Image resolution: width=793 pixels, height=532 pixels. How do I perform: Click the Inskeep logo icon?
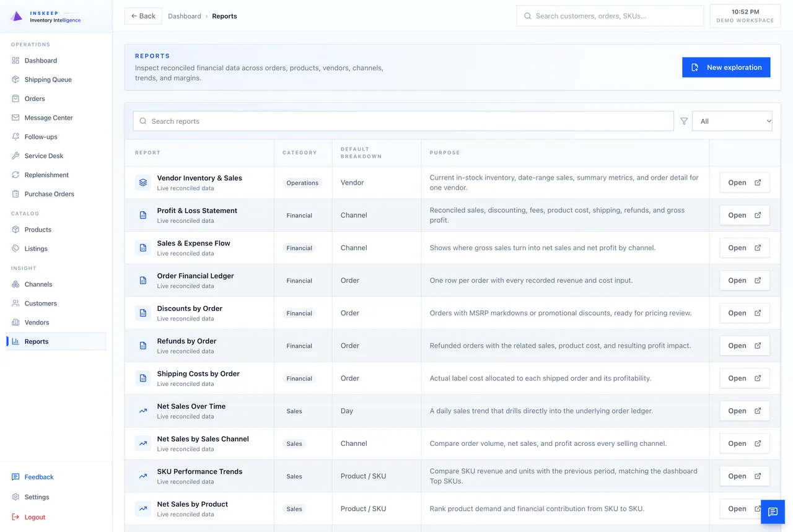[x=17, y=16]
